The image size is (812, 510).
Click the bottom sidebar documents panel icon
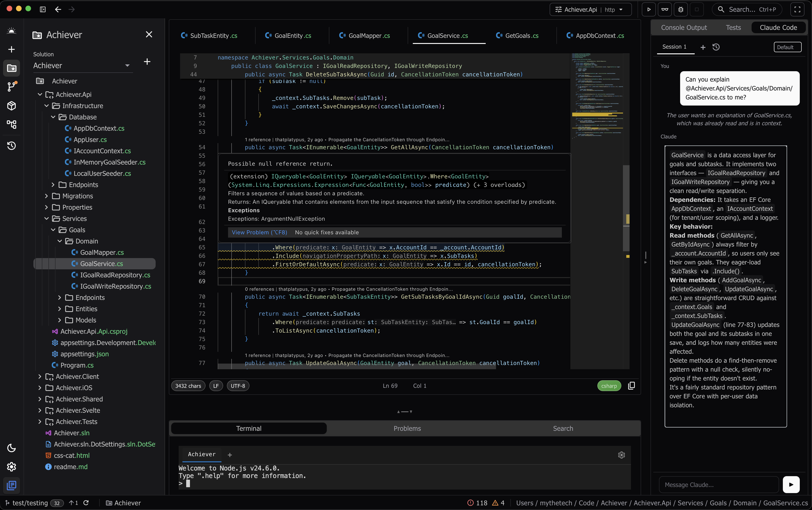[12, 485]
